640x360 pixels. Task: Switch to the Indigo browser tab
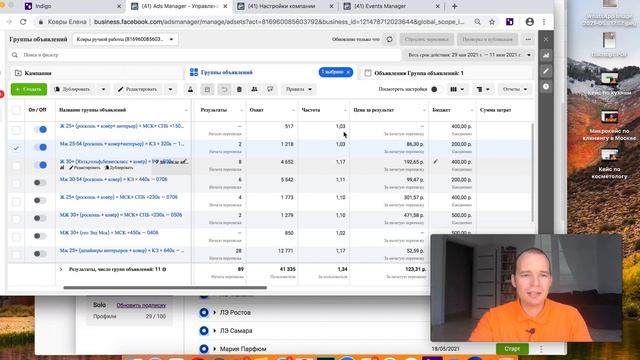point(73,6)
